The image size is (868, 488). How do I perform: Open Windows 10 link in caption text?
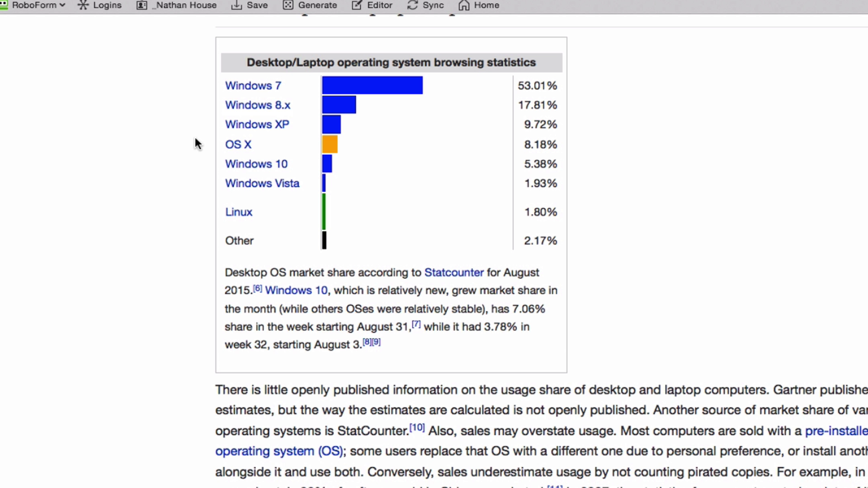(296, 291)
